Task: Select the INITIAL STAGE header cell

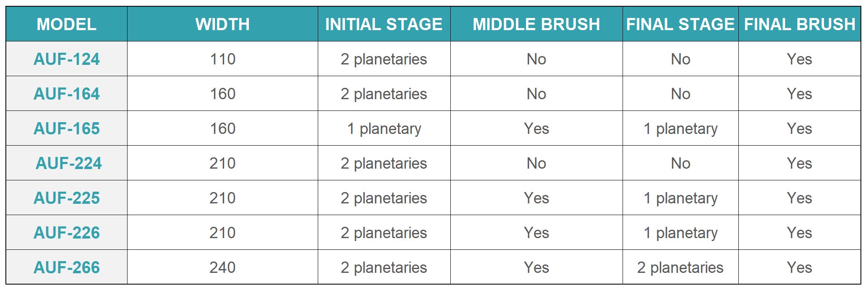Action: 384,24
